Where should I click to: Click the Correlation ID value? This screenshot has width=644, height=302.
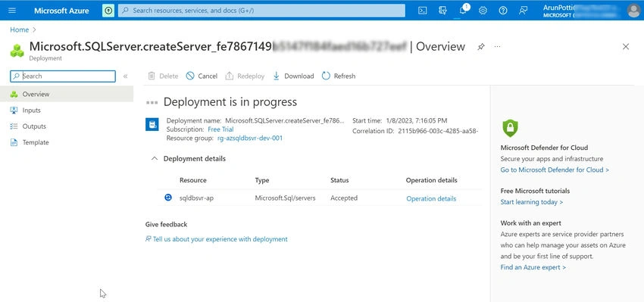[438, 131]
